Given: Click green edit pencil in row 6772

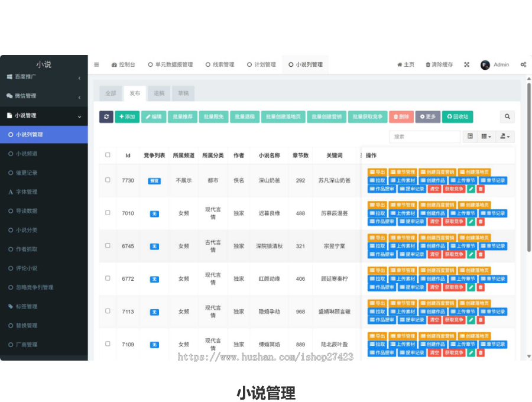Looking at the screenshot, I should pyautogui.click(x=471, y=287).
